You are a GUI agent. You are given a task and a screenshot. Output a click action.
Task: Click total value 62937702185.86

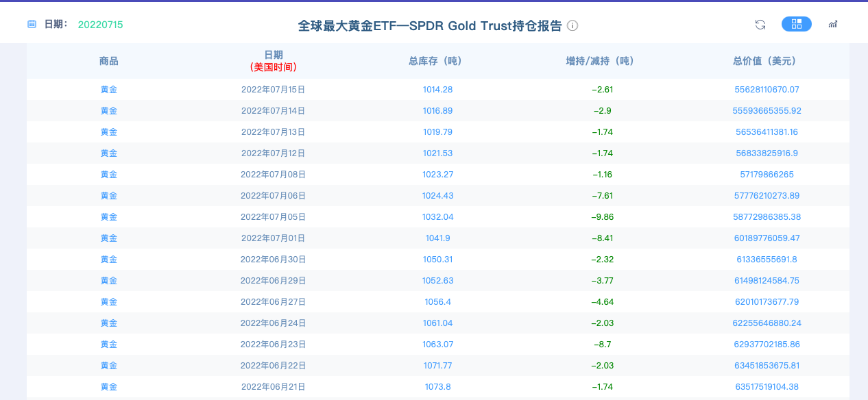click(767, 344)
